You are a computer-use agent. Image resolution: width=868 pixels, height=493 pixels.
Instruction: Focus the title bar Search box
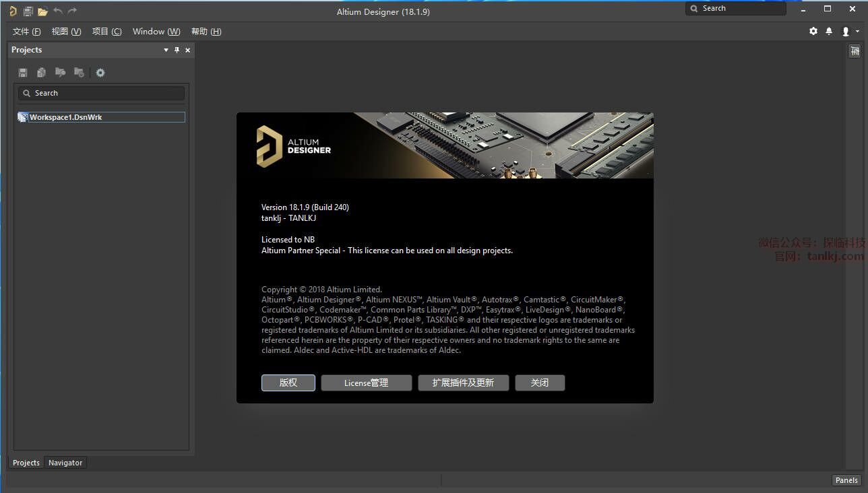point(736,8)
